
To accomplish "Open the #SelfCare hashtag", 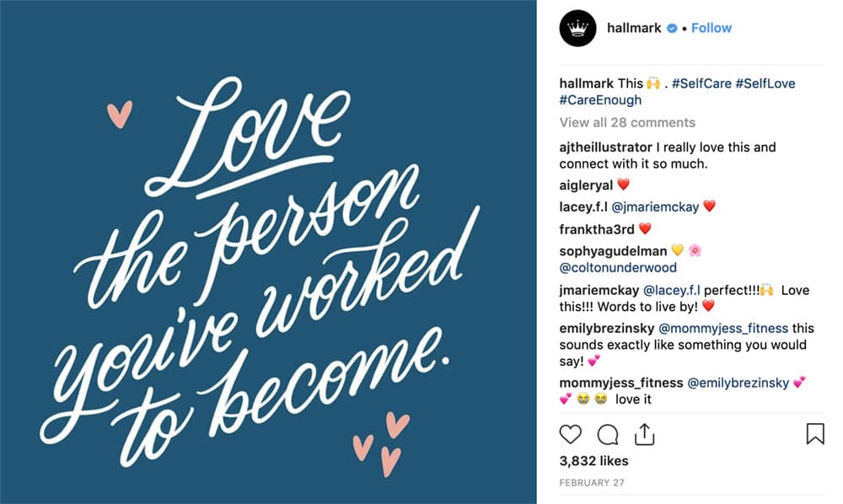I will click(701, 83).
